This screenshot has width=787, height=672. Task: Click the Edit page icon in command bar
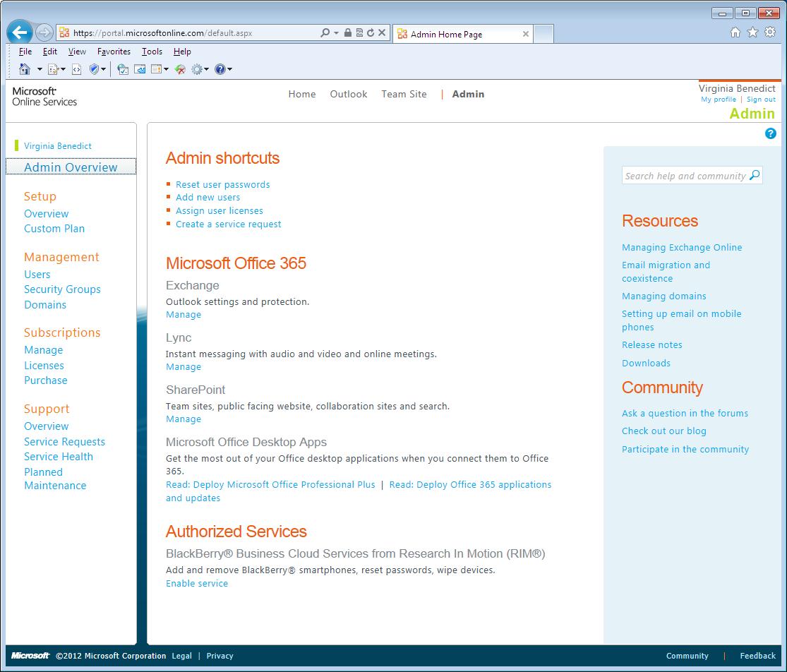pyautogui.click(x=53, y=69)
